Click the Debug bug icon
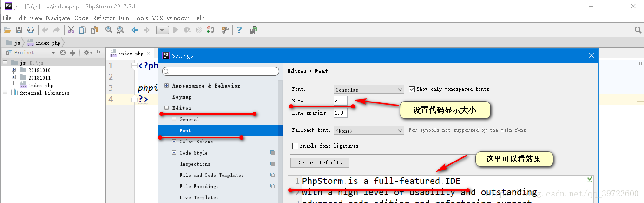This screenshot has width=644, height=203. tap(187, 30)
